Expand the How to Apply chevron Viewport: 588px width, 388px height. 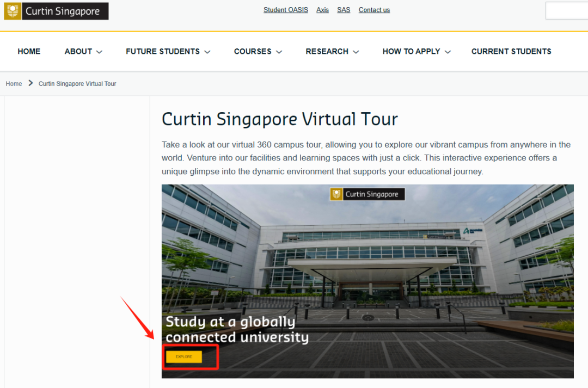point(448,52)
